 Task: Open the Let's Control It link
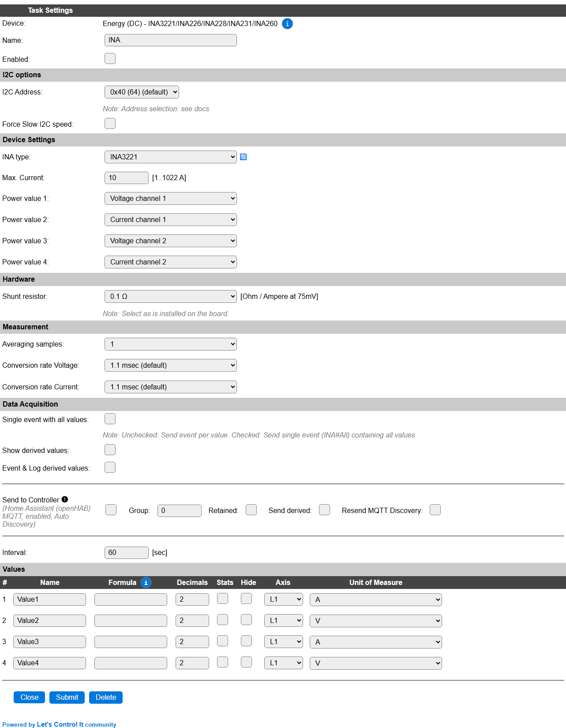60,724
